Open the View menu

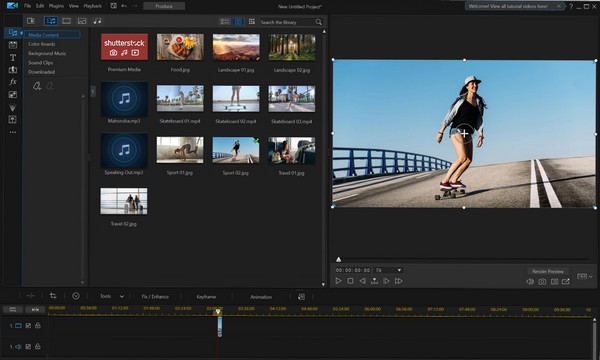(x=74, y=6)
